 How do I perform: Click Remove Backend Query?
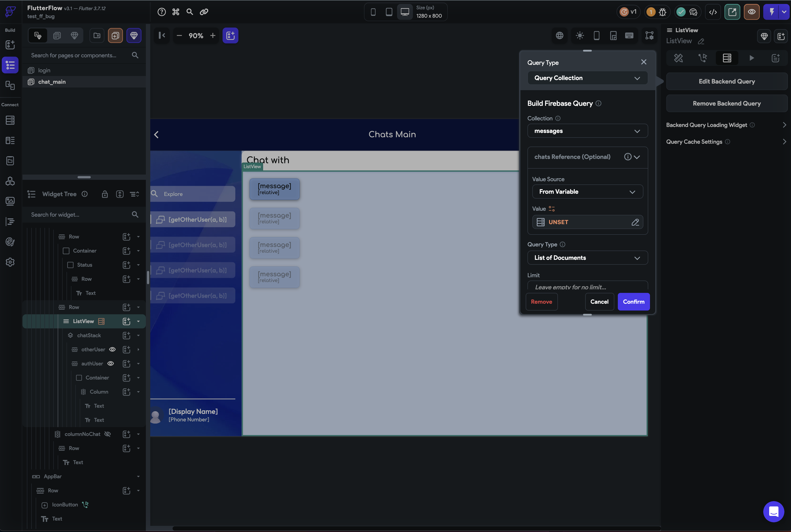(x=727, y=104)
